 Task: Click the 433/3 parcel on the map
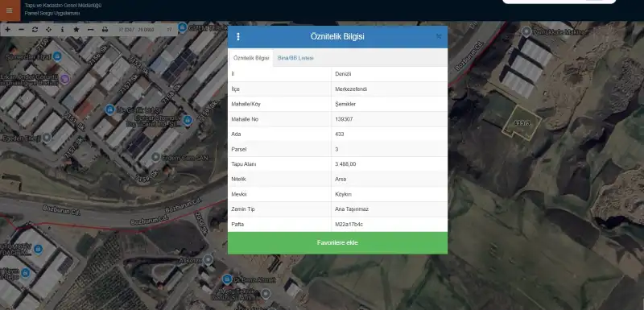pos(522,122)
